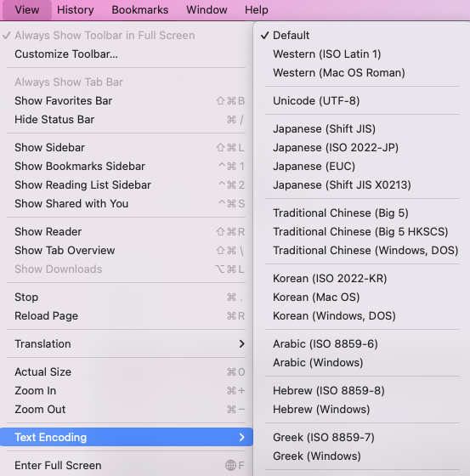Select Japanese (Shift JIS) encoding
Screen dimensions: 470x476
tap(361, 129)
